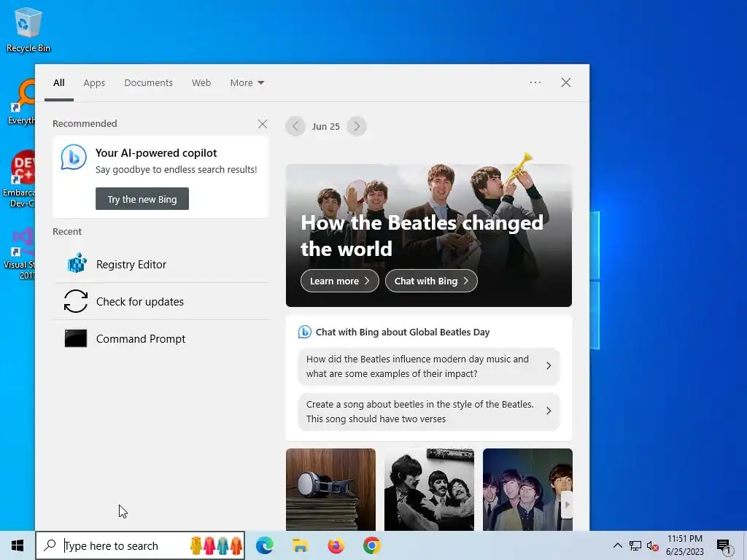Screen dimensions: 747x560
Task: Click the Bing copilot chat icon
Action: tap(74, 157)
